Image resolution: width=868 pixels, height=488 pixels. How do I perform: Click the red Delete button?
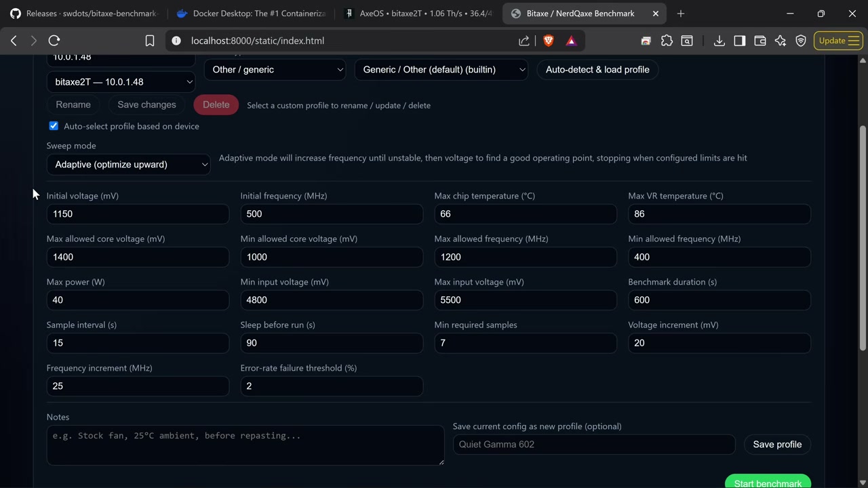[216, 104]
